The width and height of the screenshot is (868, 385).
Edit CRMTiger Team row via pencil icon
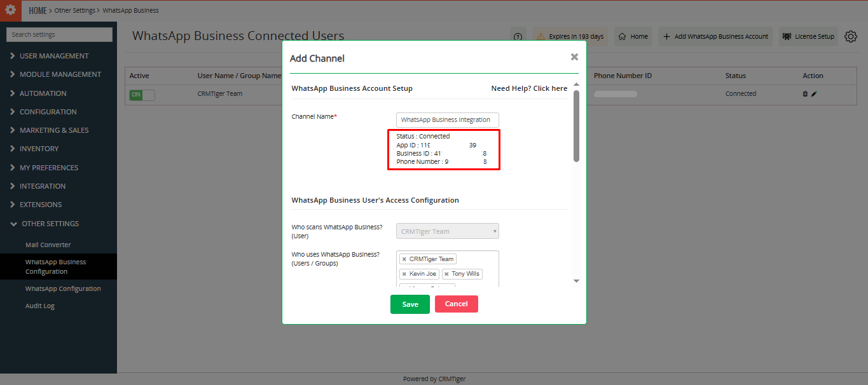click(814, 94)
